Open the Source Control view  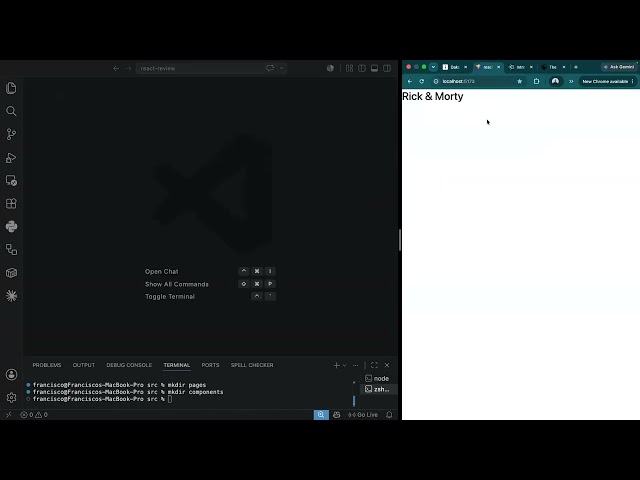tap(11, 134)
